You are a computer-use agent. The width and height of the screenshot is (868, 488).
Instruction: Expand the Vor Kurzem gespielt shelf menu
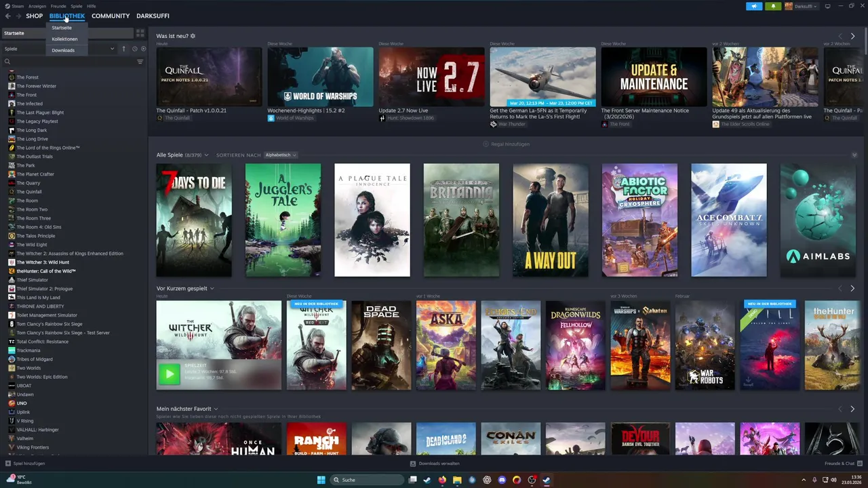[x=212, y=289]
